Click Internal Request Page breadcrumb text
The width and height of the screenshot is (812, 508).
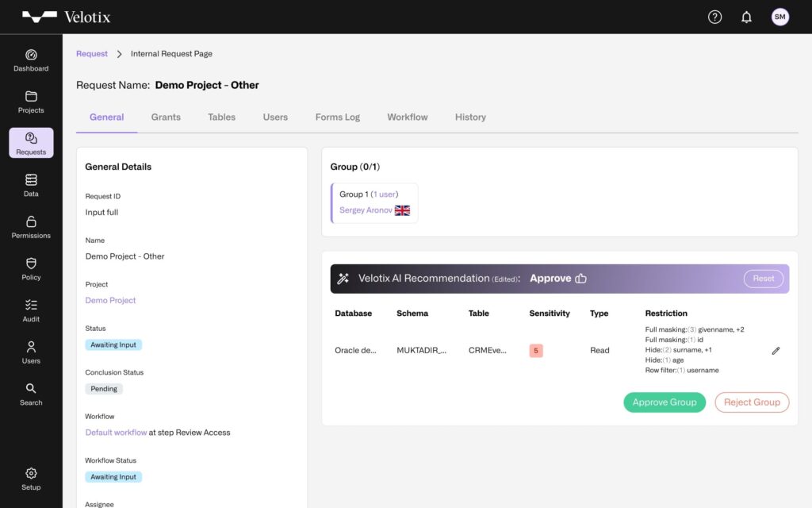tap(171, 54)
